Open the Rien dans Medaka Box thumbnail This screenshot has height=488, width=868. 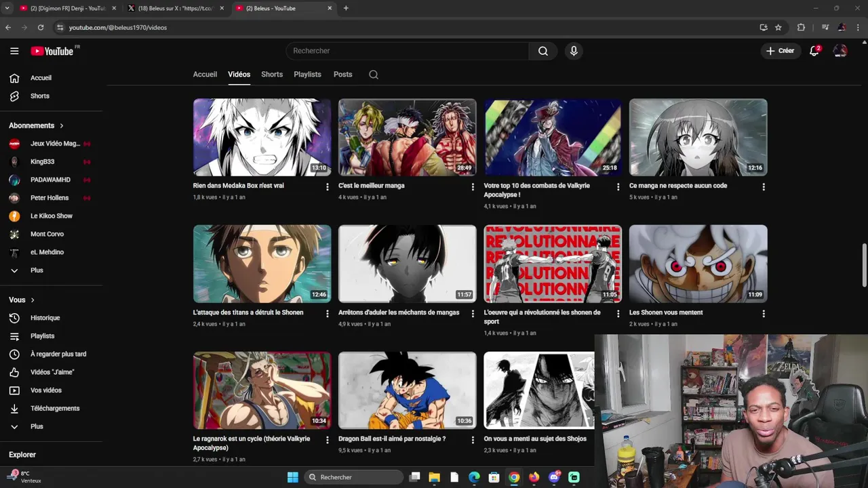point(262,138)
